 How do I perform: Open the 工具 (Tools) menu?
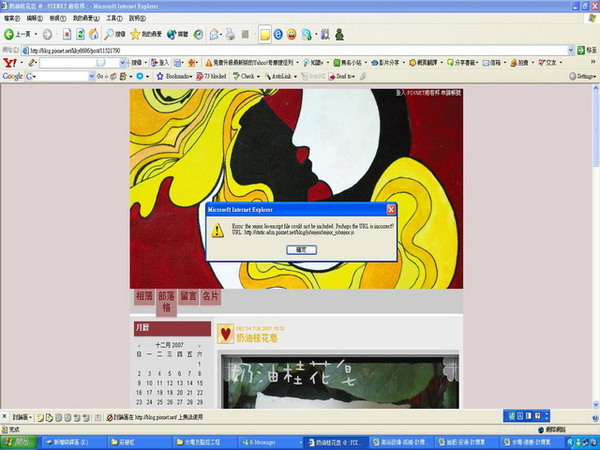pos(114,18)
